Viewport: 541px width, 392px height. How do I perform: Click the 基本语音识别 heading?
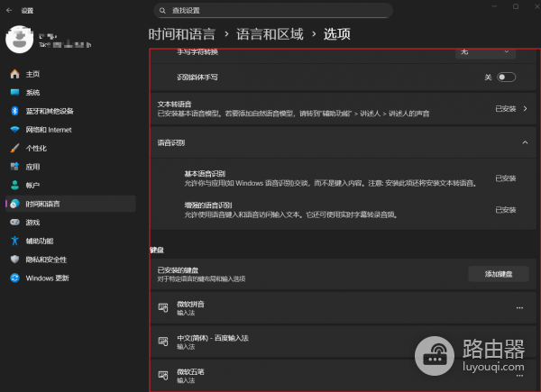tap(205, 173)
